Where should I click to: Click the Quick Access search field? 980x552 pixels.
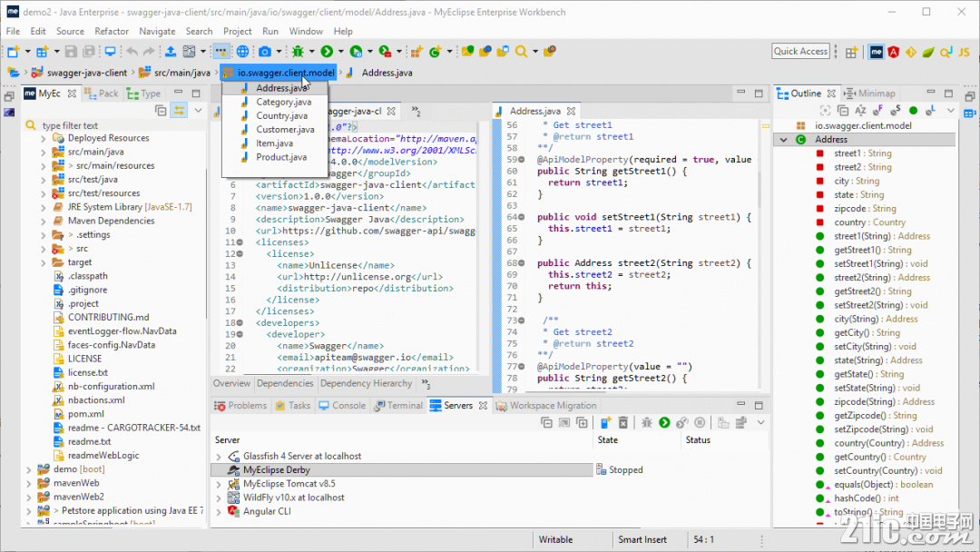tap(800, 51)
